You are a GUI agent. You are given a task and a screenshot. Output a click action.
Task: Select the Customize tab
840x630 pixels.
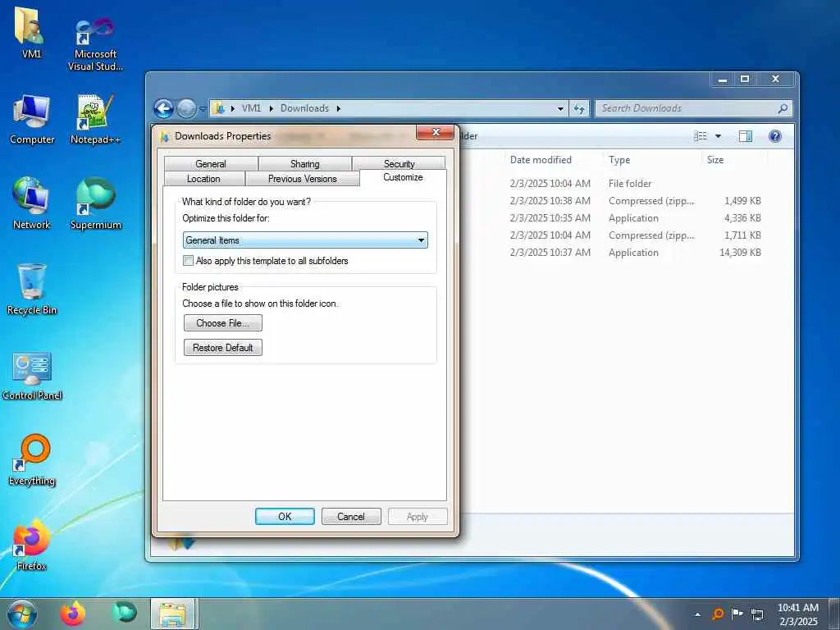pos(403,177)
